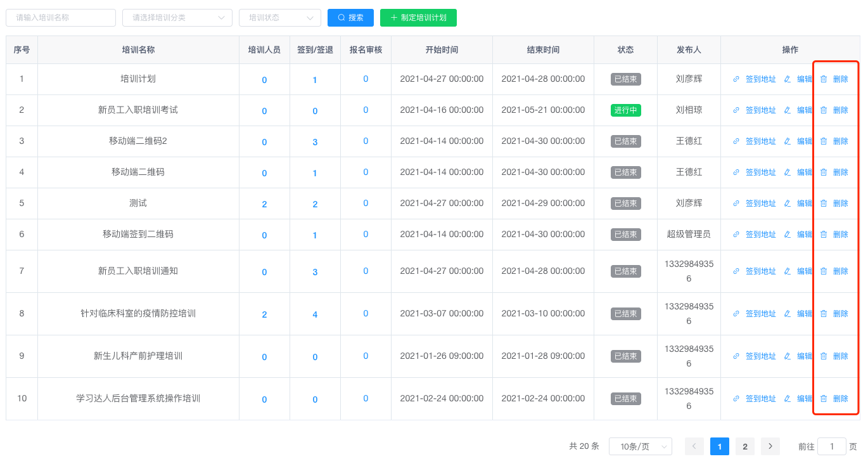The width and height of the screenshot is (868, 466).
Task: Click the 制定培训计划 button
Action: tap(418, 18)
